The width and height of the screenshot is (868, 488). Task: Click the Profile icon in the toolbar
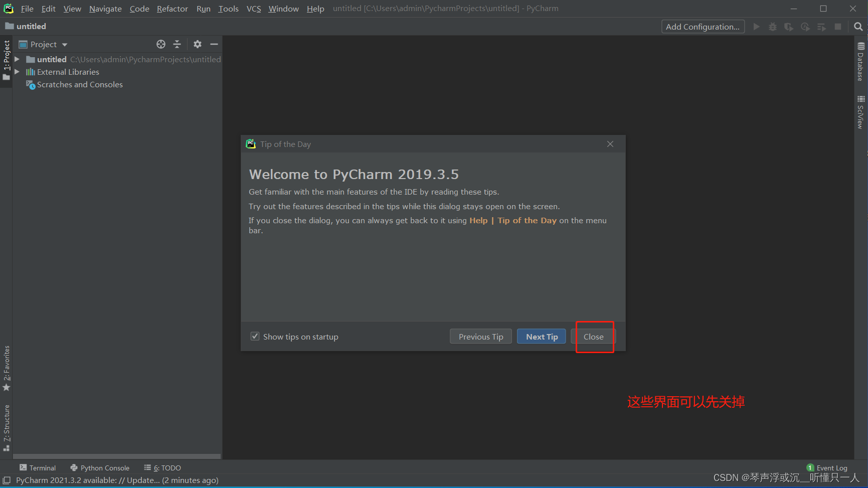pos(805,27)
